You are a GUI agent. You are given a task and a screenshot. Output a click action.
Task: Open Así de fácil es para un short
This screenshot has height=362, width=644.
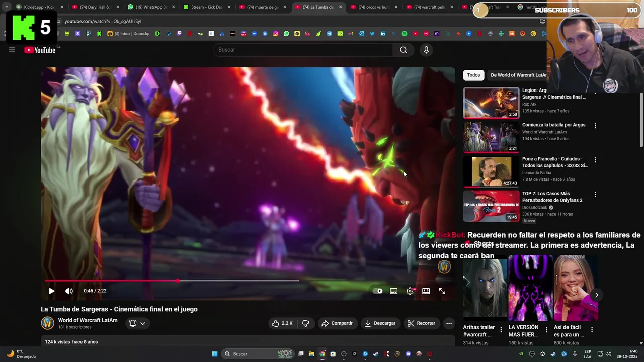(x=576, y=288)
